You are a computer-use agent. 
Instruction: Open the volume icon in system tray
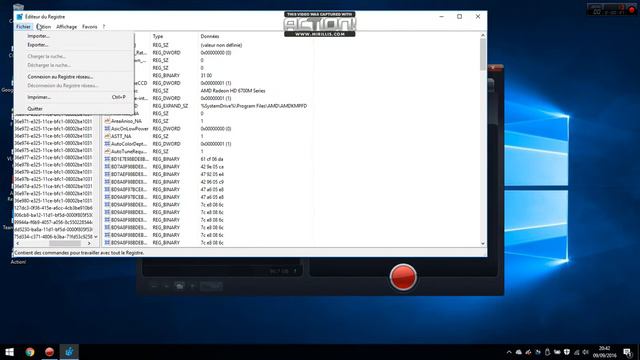click(586, 352)
